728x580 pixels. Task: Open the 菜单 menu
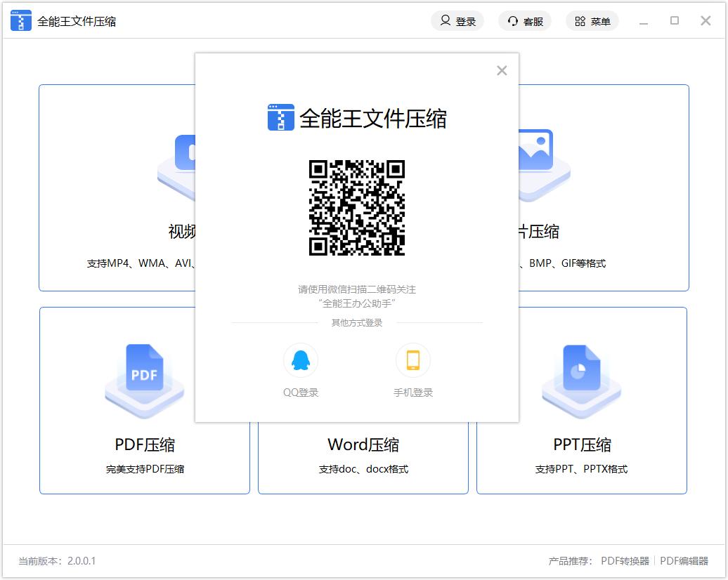(592, 21)
